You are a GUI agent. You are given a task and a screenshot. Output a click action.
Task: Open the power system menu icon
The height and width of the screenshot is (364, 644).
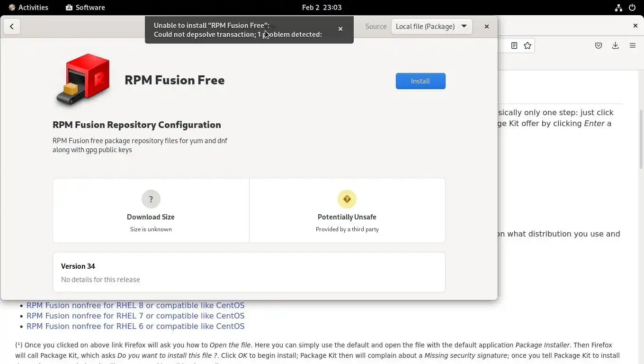632,8
